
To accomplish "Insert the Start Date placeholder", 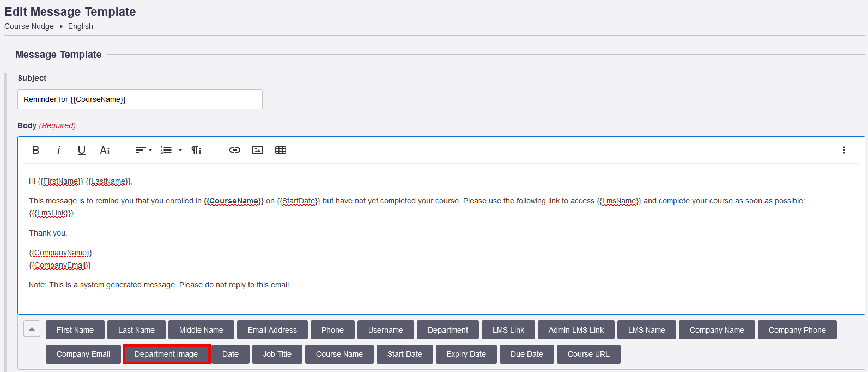I will 405,354.
